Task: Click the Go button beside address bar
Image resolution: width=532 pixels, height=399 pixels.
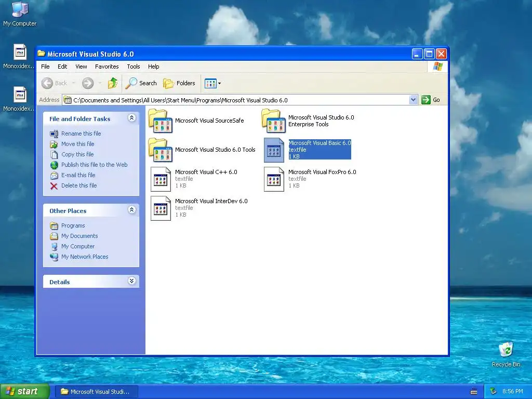Action: 431,100
